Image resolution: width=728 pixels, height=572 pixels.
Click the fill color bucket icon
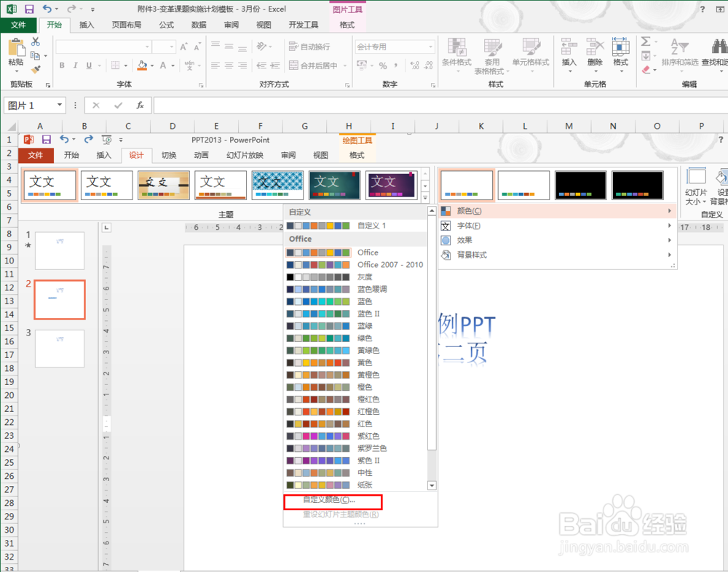pos(142,65)
